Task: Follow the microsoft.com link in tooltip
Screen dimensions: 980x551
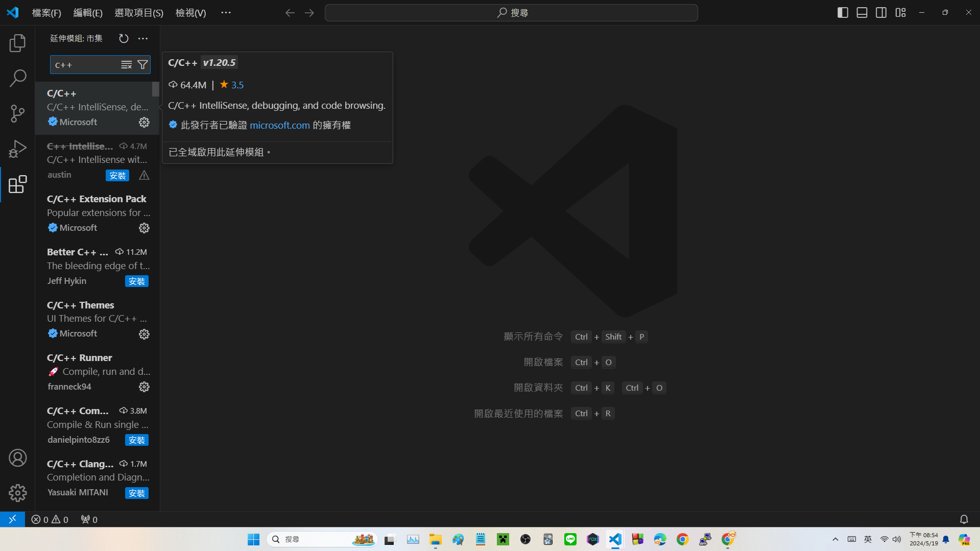Action: [279, 125]
